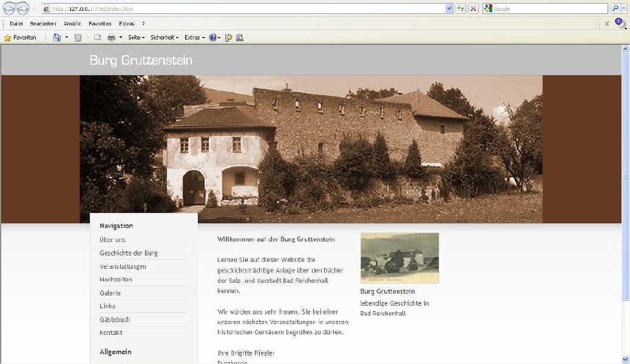
Task: Open the ? help menu
Action: 143,24
